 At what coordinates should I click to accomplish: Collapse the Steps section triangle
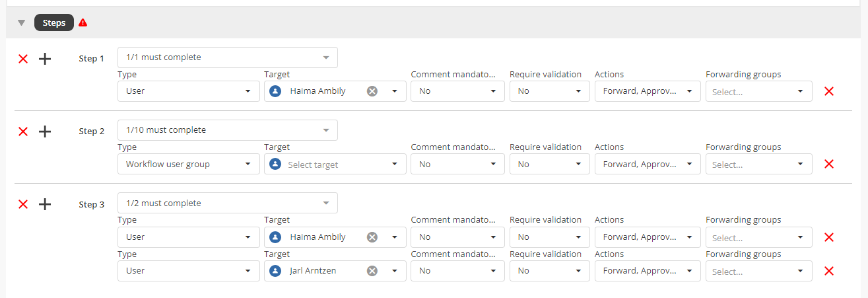pos(21,22)
